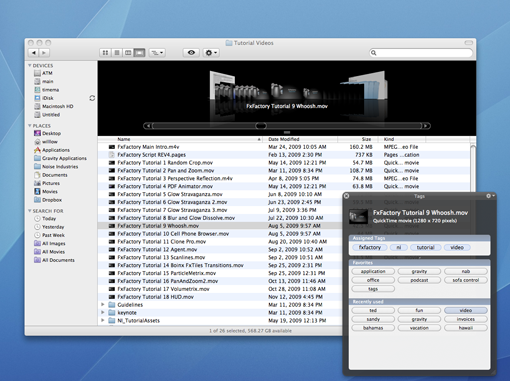Collapse the DEVICES sidebar section
Screen dimensions: 510x381
30,66
